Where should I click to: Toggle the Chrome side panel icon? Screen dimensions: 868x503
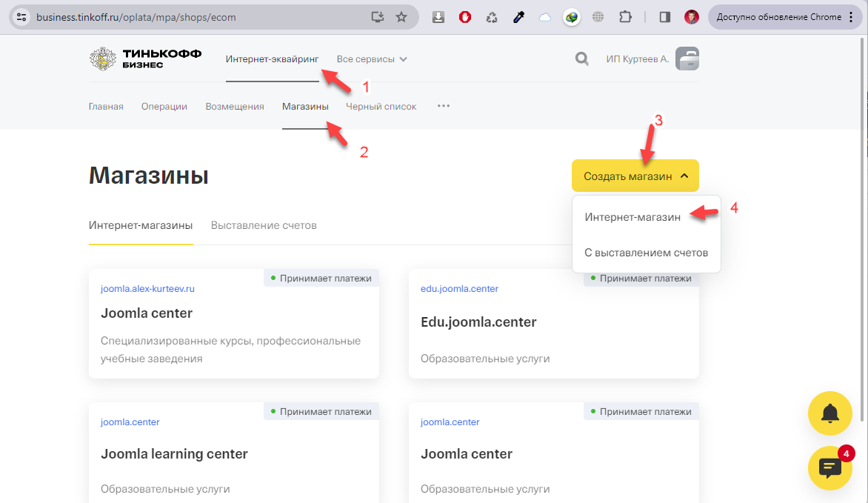pyautogui.click(x=665, y=17)
